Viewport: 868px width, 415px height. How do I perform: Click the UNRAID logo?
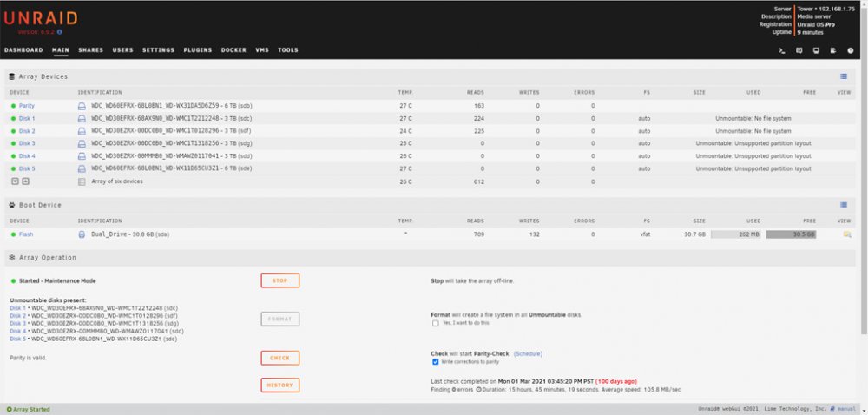[x=41, y=18]
